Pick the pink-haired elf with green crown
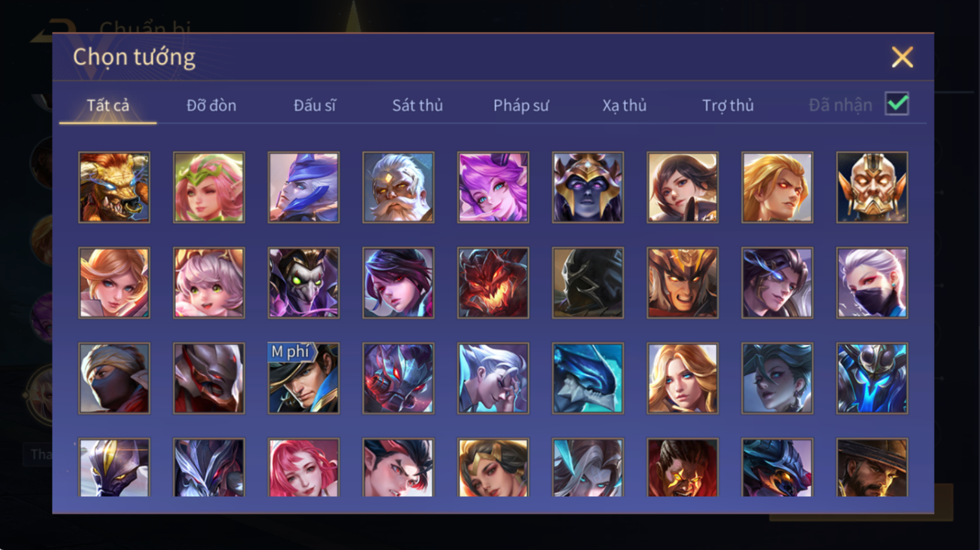Viewport: 980px width, 550px height. click(x=209, y=187)
